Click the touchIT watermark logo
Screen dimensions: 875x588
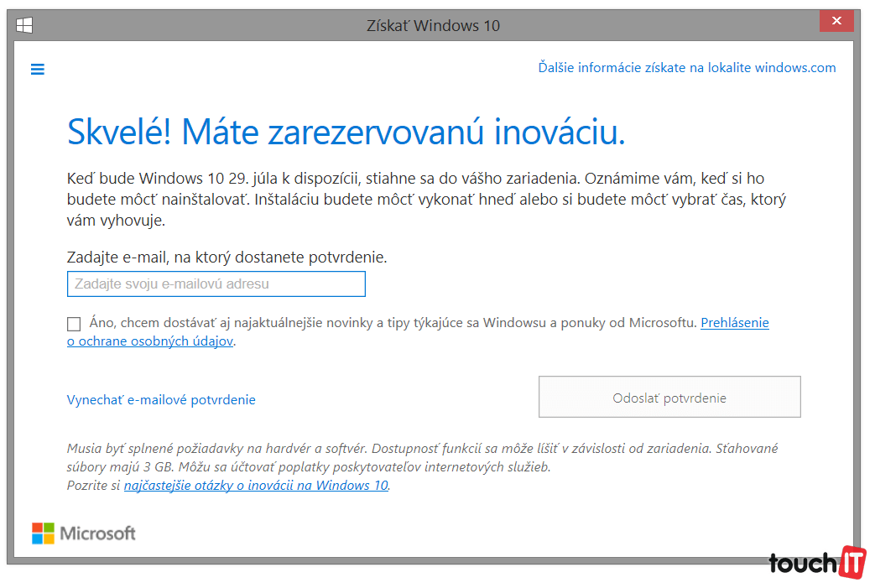click(817, 563)
